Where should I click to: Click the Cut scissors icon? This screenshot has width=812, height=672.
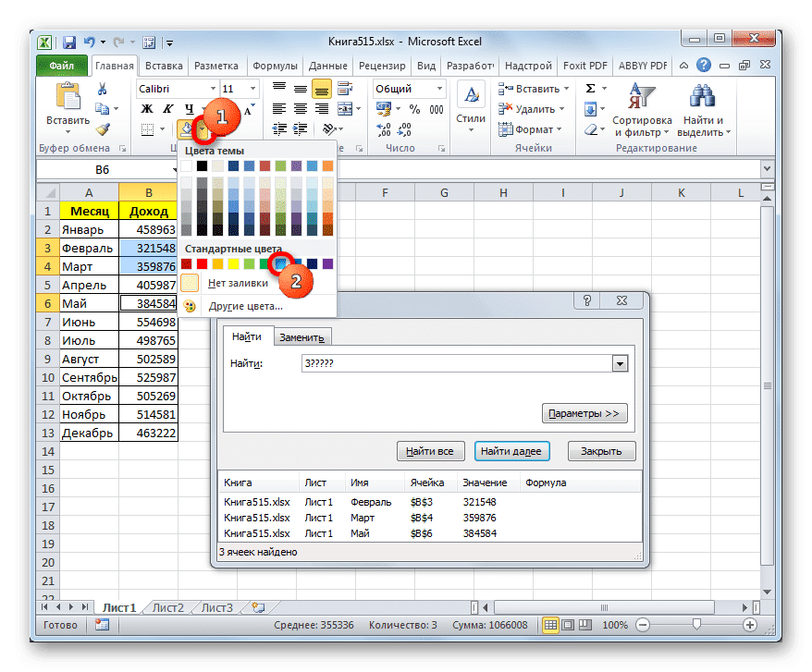point(102,89)
